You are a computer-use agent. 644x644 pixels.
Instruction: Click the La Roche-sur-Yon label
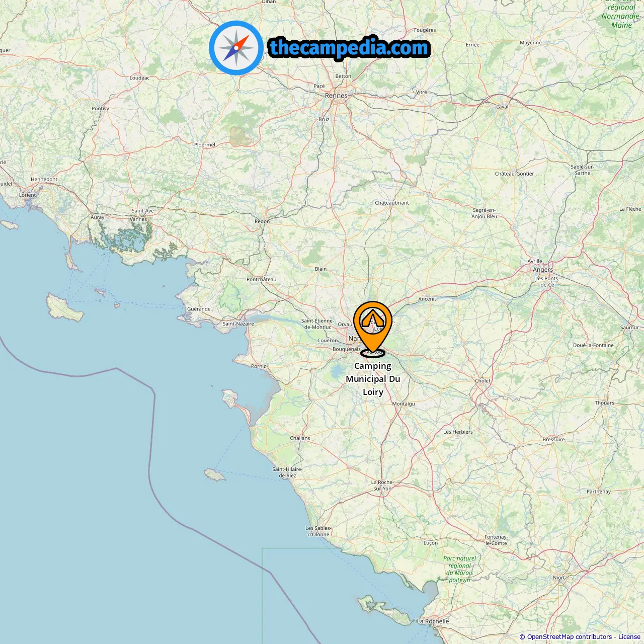coord(382,486)
